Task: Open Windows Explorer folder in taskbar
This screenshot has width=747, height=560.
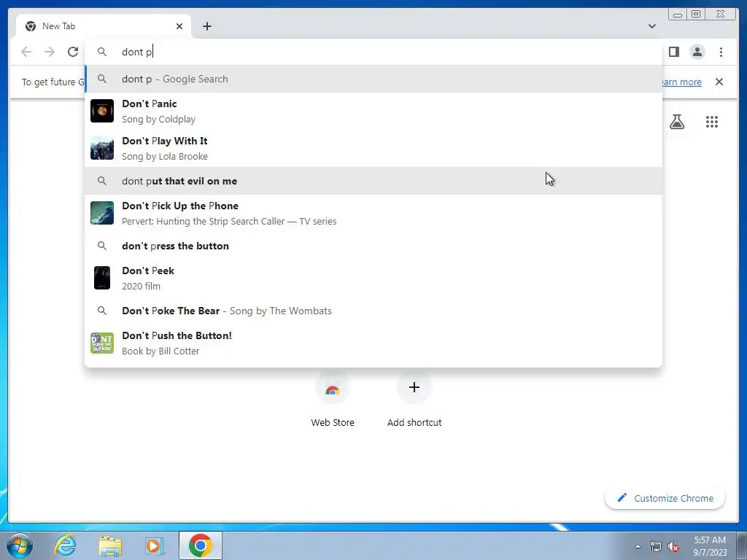Action: (x=110, y=545)
